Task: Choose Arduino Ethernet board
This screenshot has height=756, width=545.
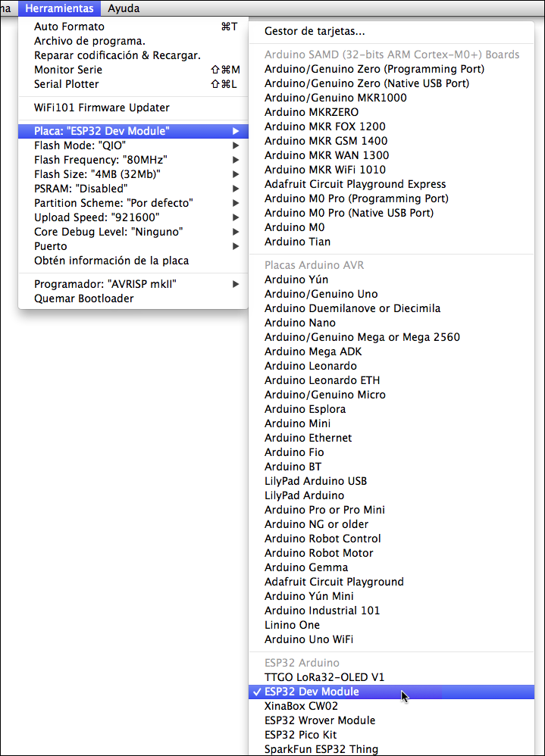Action: [x=391, y=439]
